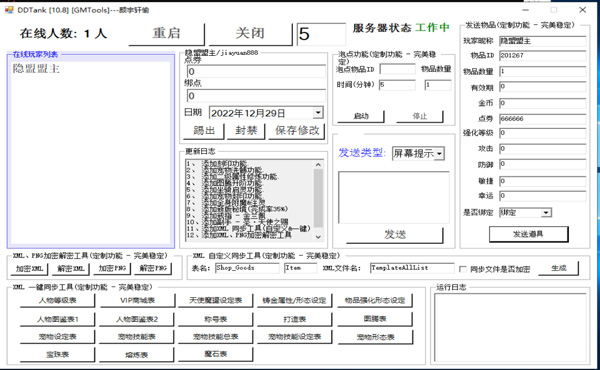Click the 点券 field showing 666666
The image size is (600, 370).
543,119
